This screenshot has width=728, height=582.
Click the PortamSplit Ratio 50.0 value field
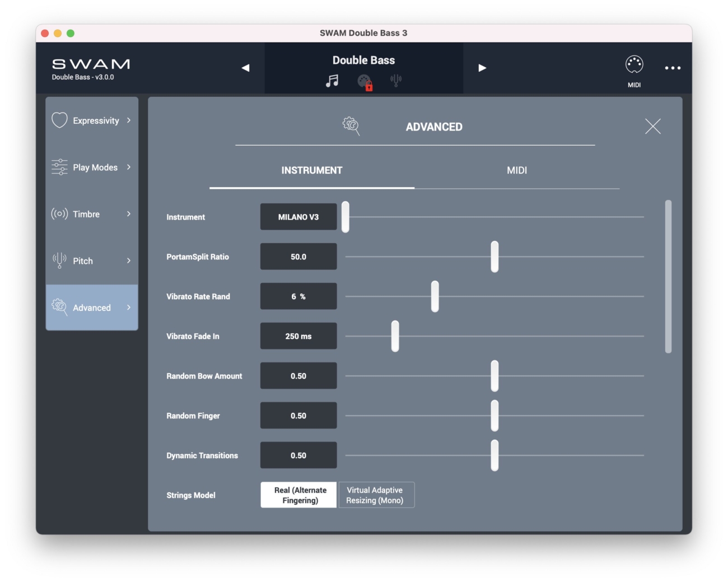pos(298,257)
